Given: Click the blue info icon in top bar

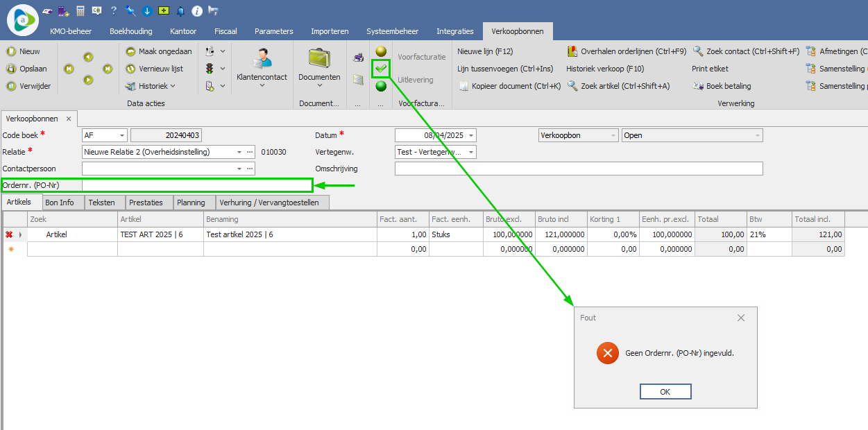Looking at the screenshot, I should pos(196,11).
